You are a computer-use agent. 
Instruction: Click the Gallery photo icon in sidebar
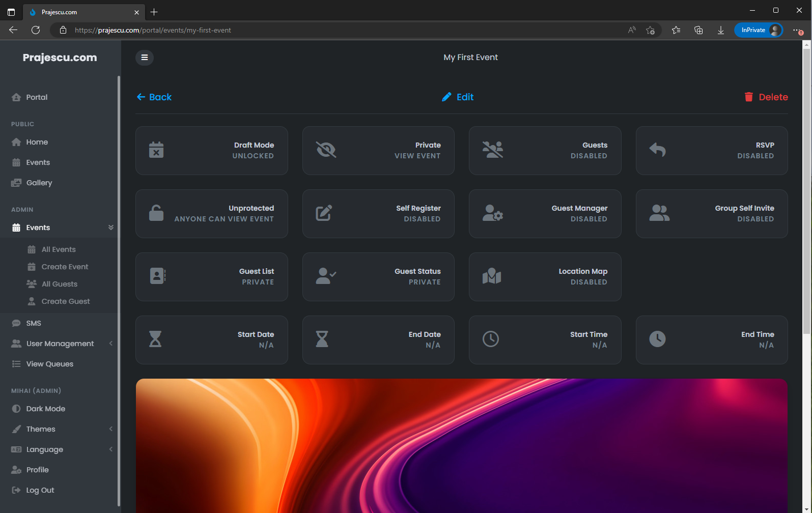pyautogui.click(x=16, y=183)
